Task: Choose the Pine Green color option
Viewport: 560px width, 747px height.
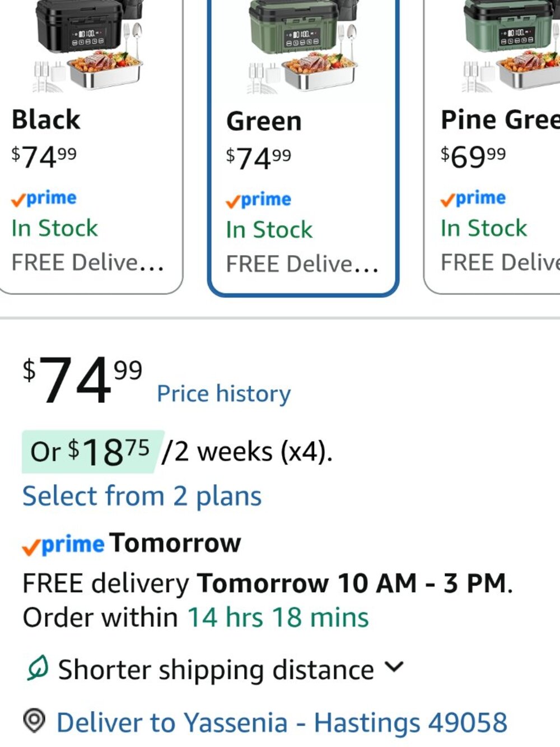Action: point(493,146)
